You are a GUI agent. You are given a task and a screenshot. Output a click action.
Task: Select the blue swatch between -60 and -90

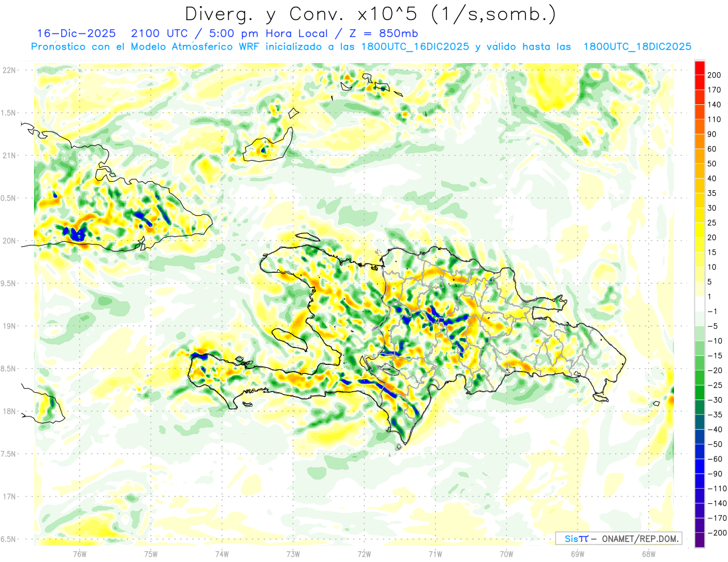click(x=699, y=466)
